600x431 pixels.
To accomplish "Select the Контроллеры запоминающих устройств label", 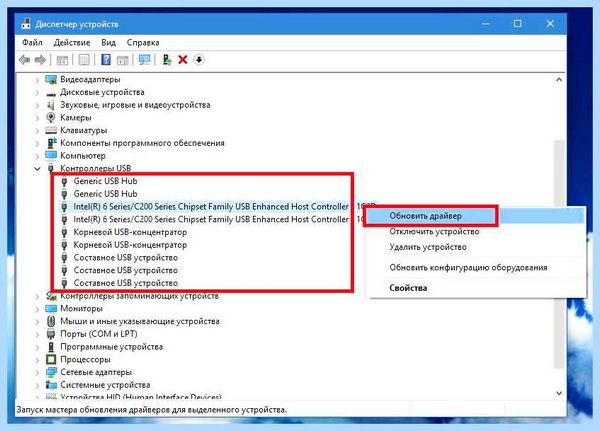I will point(139,296).
